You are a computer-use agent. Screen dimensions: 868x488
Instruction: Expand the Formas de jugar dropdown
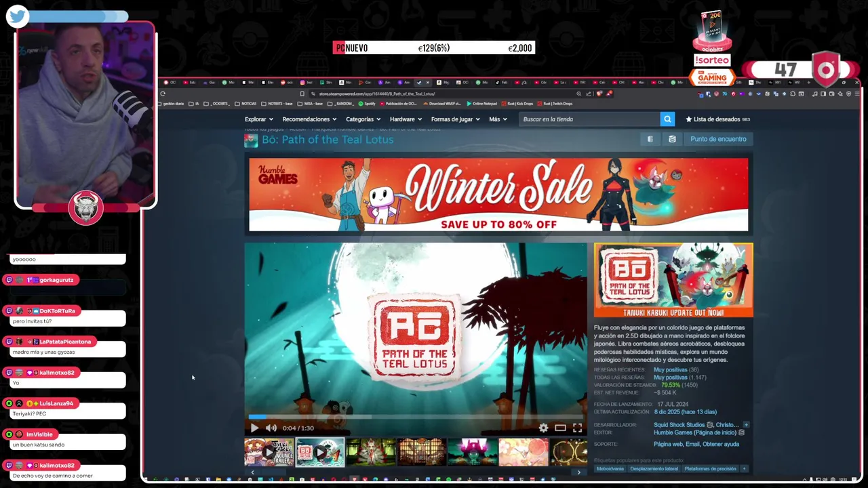pos(455,119)
